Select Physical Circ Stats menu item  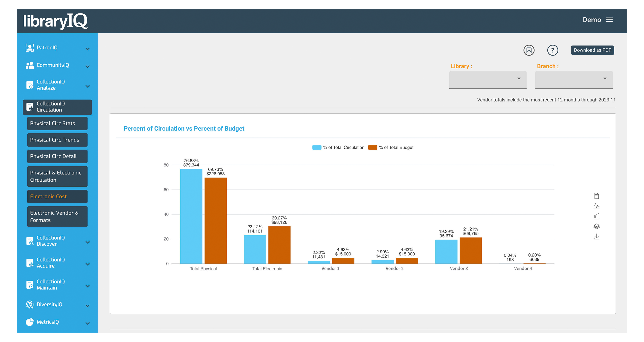click(53, 124)
